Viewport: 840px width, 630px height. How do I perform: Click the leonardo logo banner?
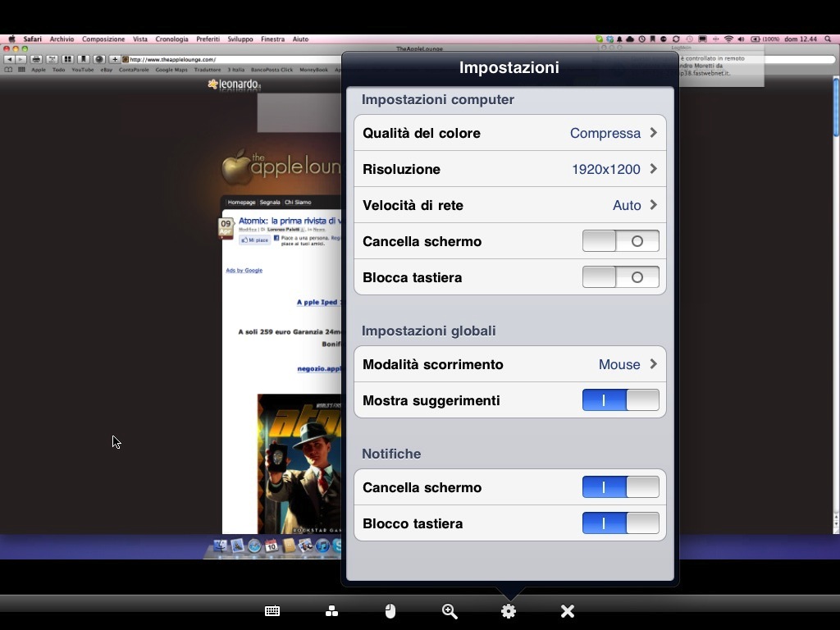[x=234, y=84]
